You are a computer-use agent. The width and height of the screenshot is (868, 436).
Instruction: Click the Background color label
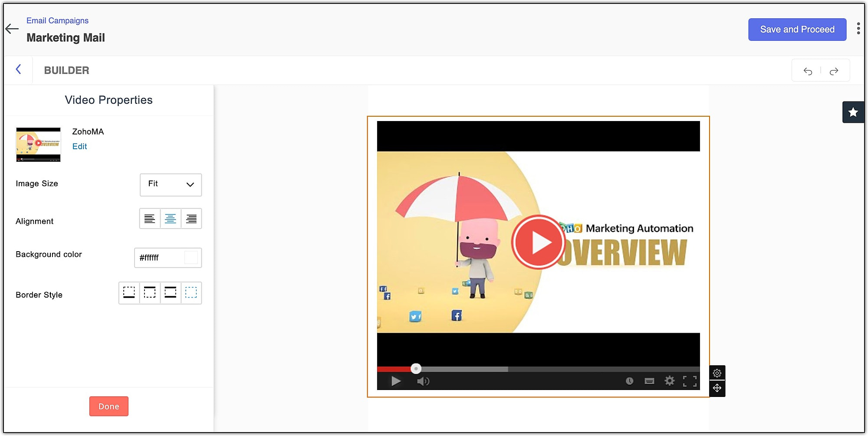tap(49, 255)
